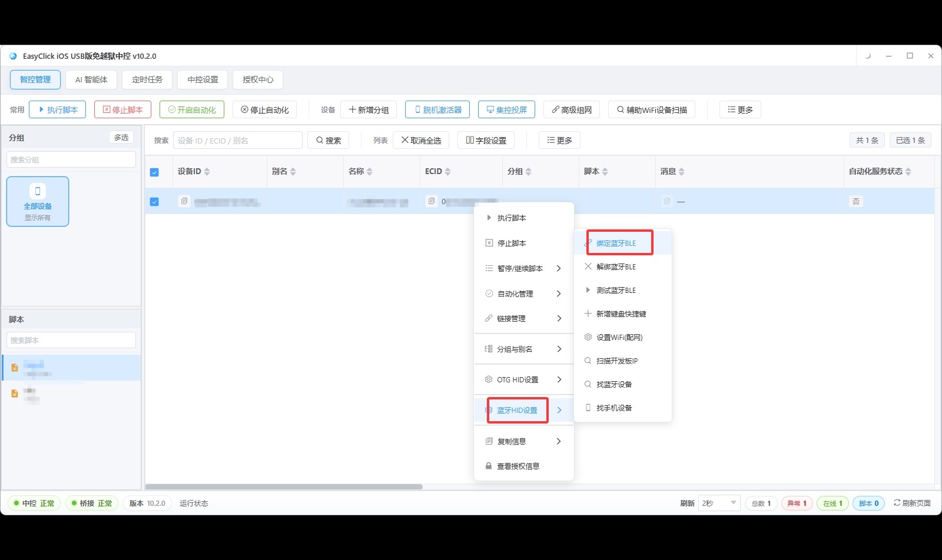
Task: Toggle the select-all checkbox in table header
Action: (x=154, y=172)
